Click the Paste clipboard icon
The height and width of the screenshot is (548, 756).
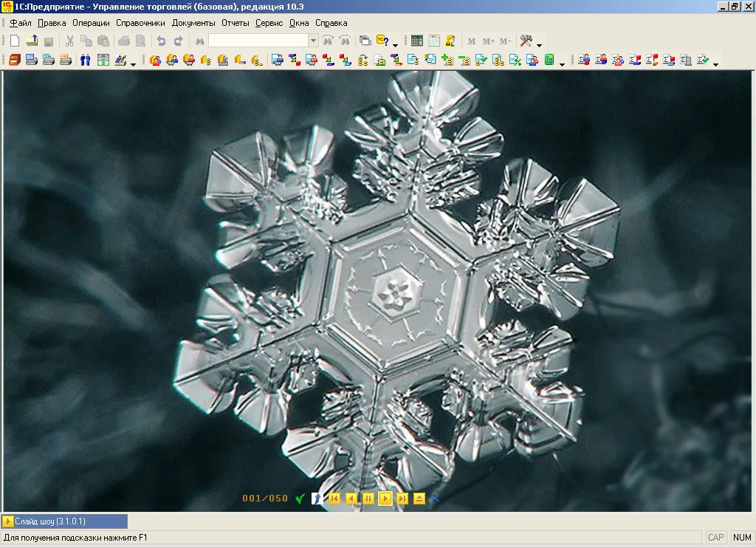[103, 41]
